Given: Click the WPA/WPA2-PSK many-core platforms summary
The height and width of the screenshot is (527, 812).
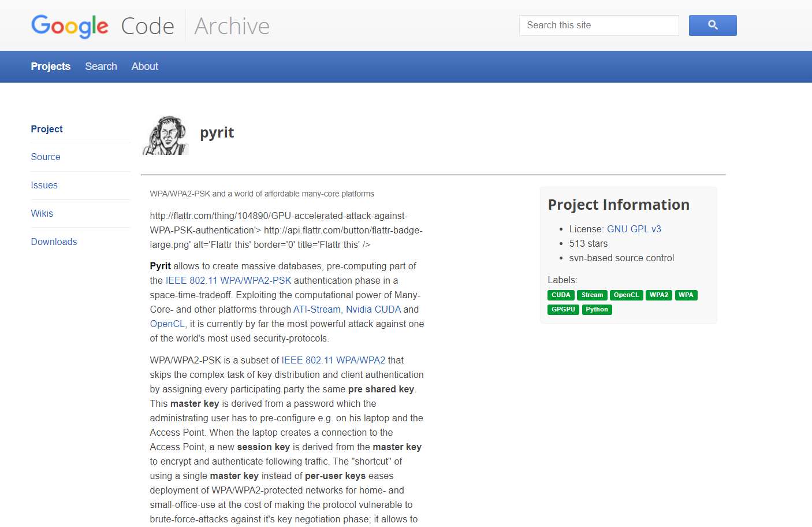Looking at the screenshot, I should (262, 194).
